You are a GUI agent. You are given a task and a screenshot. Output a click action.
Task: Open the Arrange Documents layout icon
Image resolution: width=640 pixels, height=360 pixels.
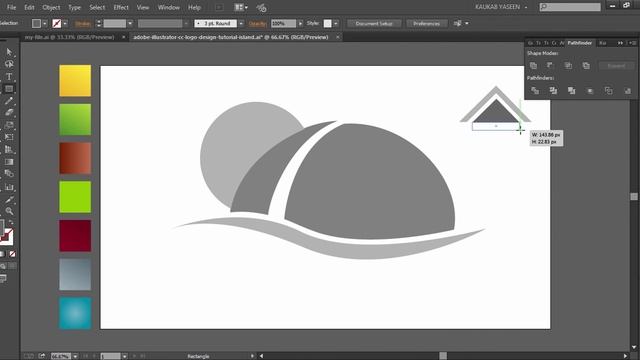pos(241,7)
